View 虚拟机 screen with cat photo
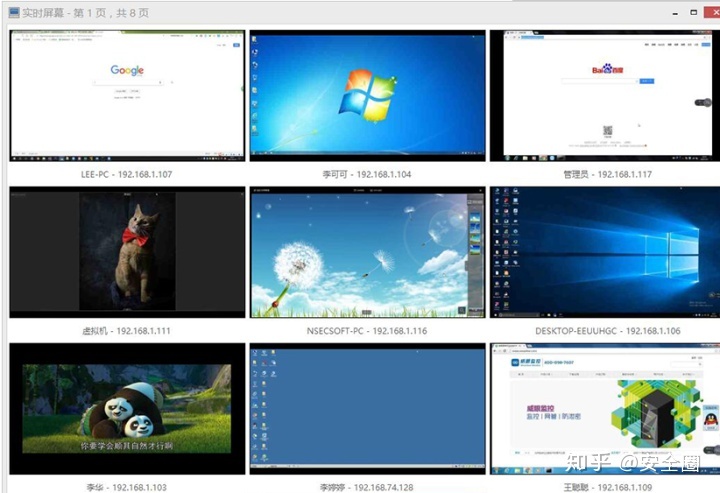The height and width of the screenshot is (493, 720). [127, 252]
